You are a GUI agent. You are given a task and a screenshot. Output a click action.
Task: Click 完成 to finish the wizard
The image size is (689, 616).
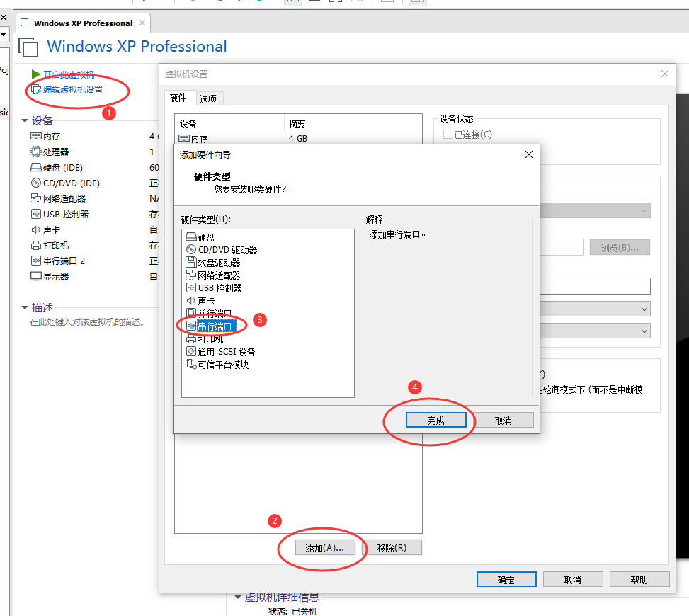pyautogui.click(x=436, y=421)
